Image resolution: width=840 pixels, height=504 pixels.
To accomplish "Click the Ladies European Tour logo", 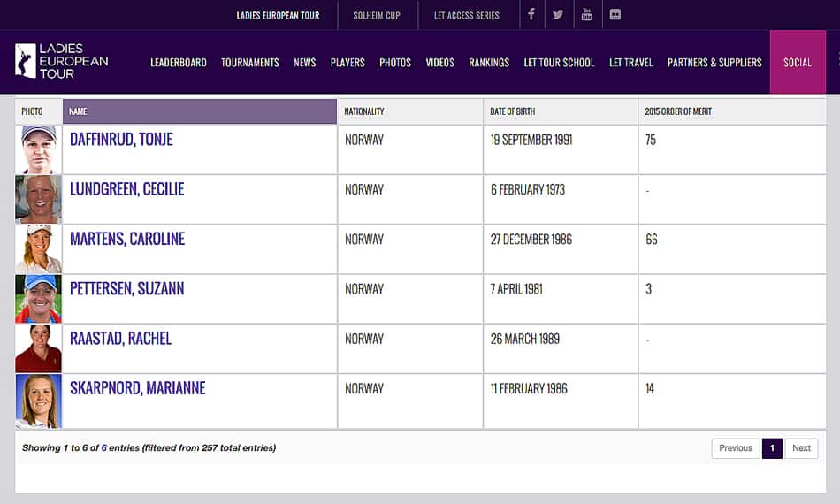I will point(62,61).
